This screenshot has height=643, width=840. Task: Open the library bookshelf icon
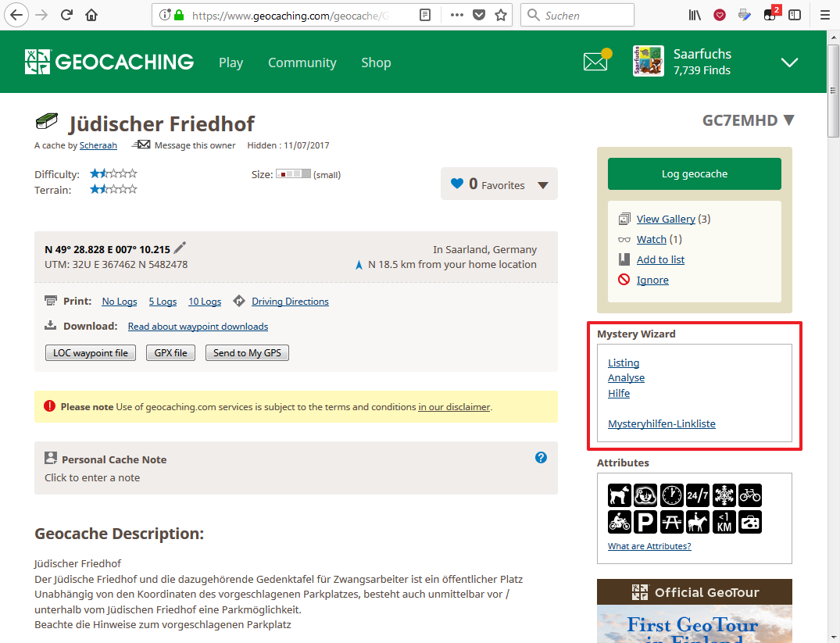coord(695,15)
